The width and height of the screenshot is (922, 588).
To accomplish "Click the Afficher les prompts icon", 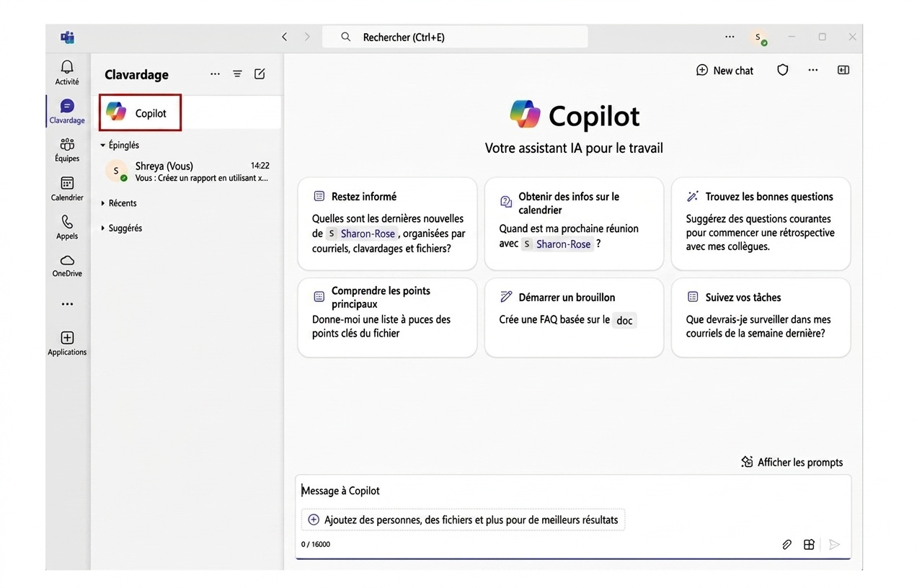I will 747,462.
